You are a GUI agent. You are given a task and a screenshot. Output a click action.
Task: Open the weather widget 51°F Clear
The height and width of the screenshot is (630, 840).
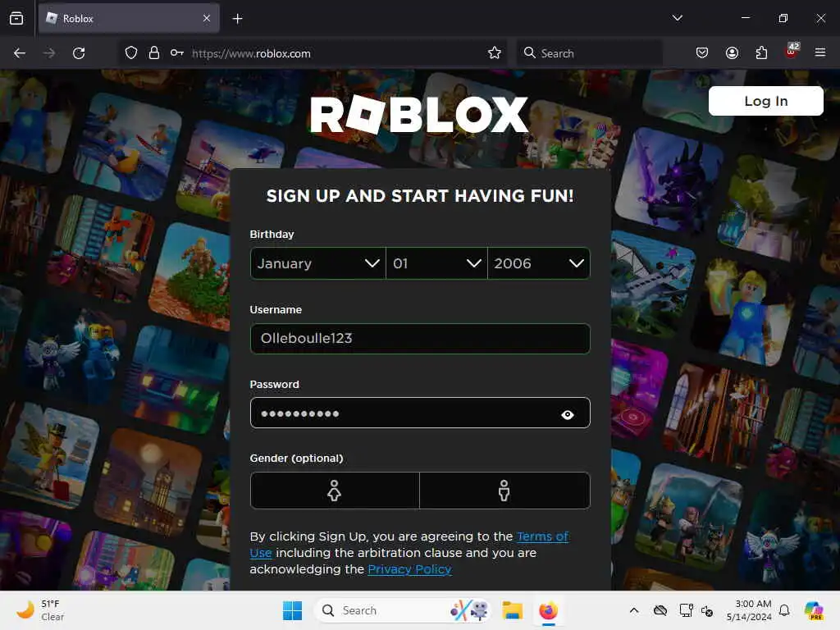click(x=40, y=610)
